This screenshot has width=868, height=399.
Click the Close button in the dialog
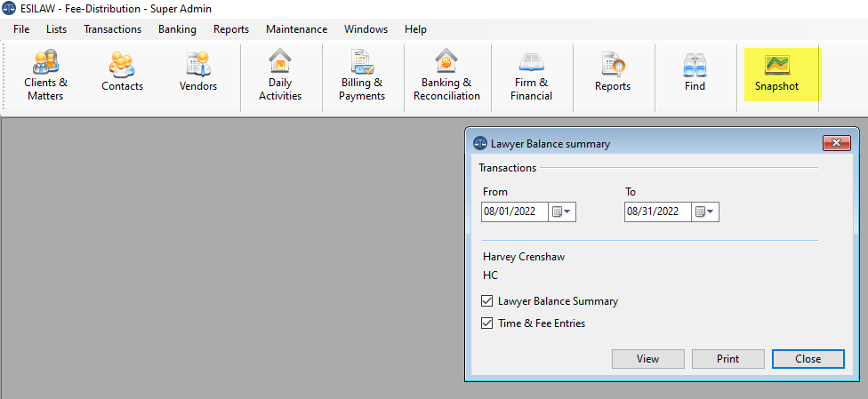[808, 359]
